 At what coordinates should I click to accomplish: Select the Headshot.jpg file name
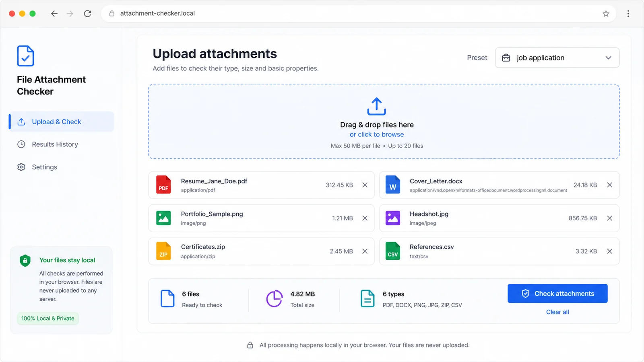click(x=429, y=214)
